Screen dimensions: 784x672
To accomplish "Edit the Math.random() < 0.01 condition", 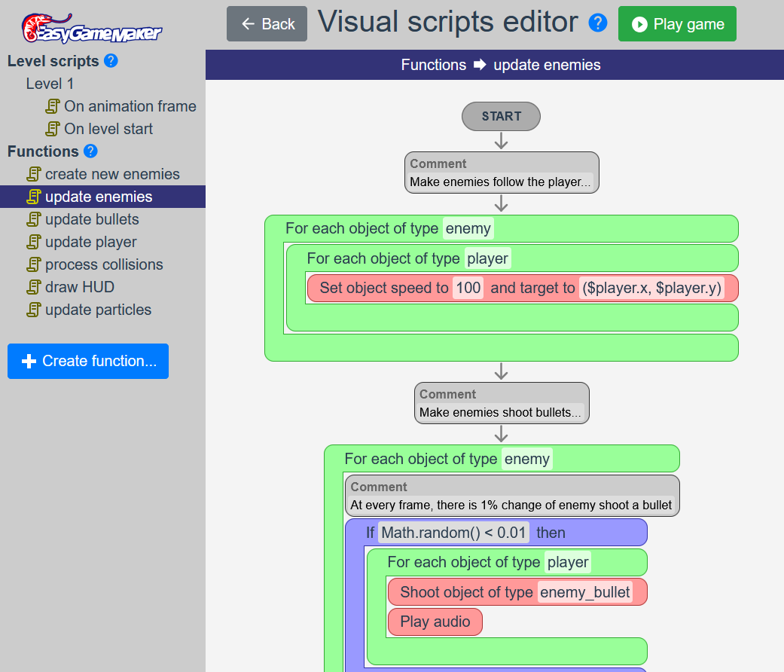I will click(x=453, y=533).
